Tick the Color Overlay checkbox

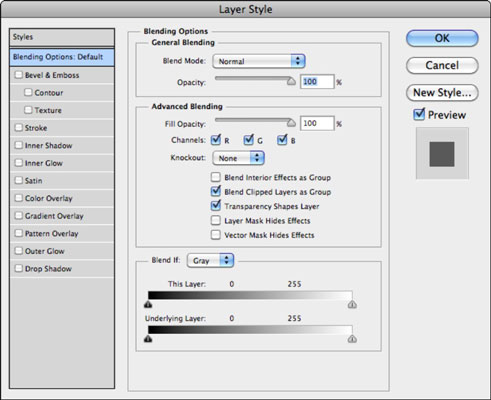point(19,198)
